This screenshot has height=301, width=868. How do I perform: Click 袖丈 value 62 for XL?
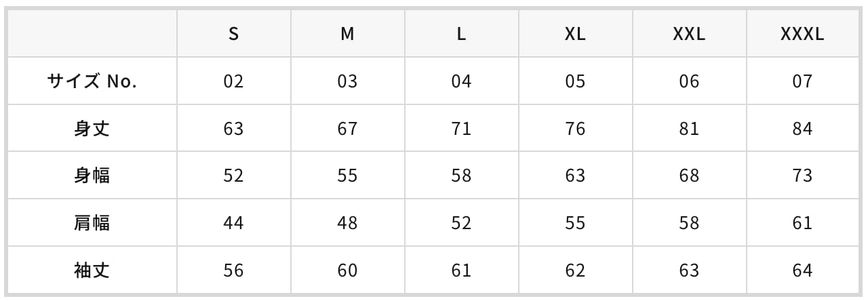click(575, 270)
